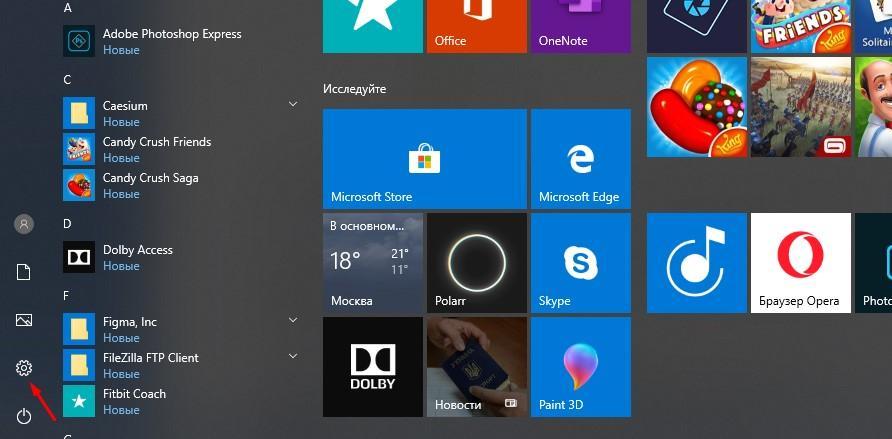892x439 pixels.
Task: Click the Исследуйте group heading
Action: point(354,89)
